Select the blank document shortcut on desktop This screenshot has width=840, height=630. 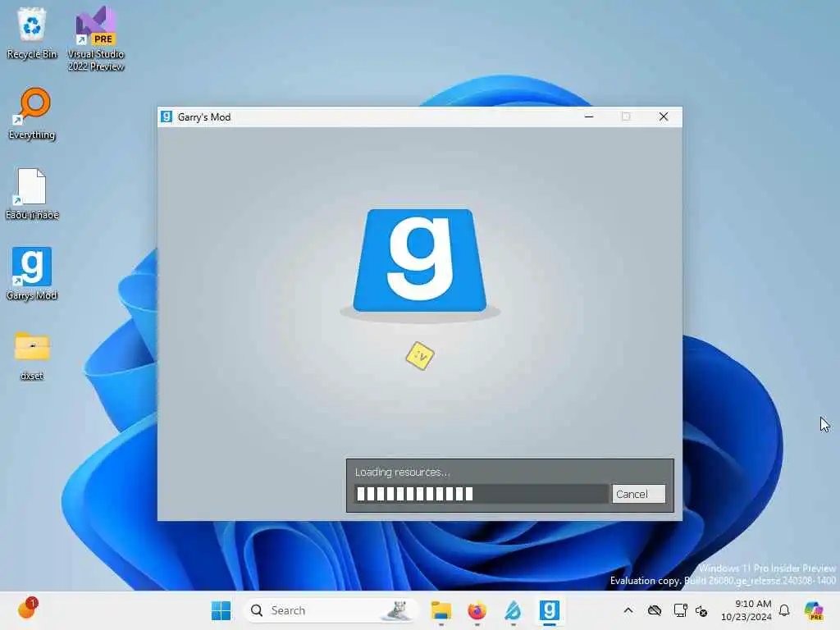pyautogui.click(x=32, y=194)
